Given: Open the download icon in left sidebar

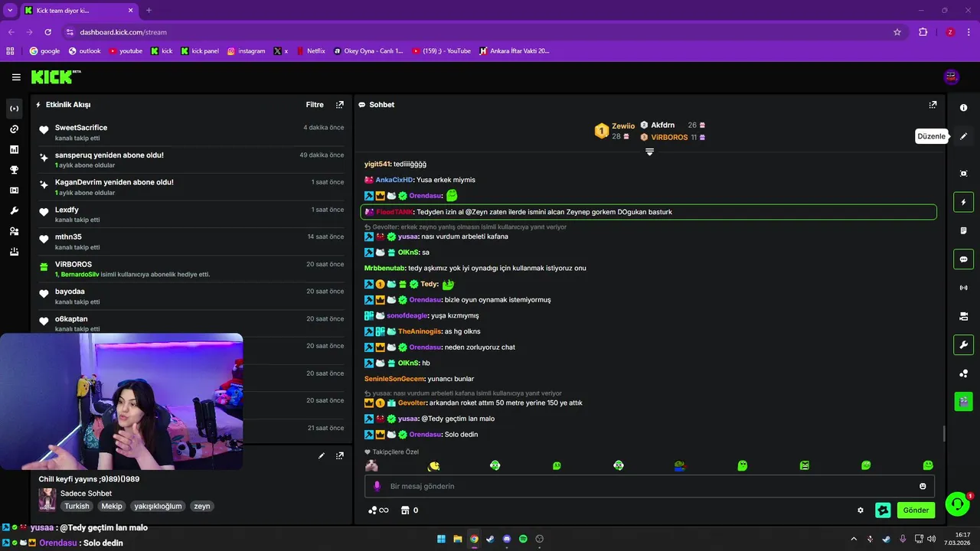Looking at the screenshot, I should tap(14, 252).
